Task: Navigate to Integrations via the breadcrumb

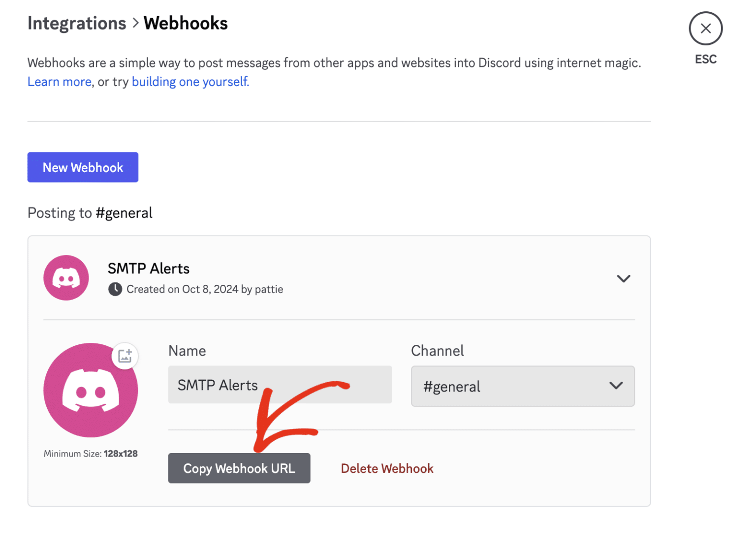Action: pyautogui.click(x=76, y=23)
